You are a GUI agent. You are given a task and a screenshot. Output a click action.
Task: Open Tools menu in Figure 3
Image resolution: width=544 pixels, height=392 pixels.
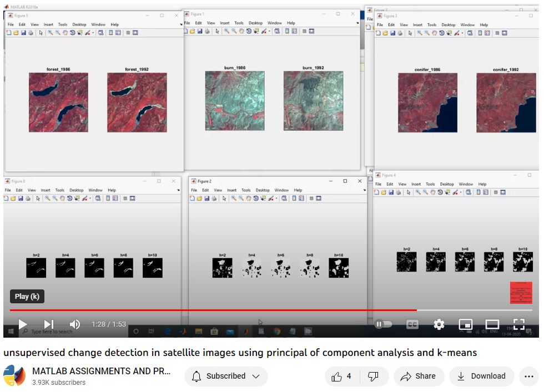(432, 25)
